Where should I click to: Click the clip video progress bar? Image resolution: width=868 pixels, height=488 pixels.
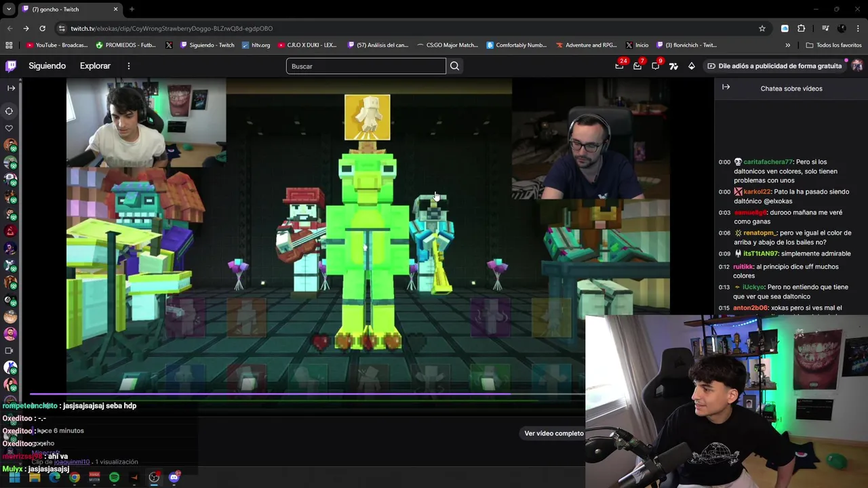coord(307,394)
